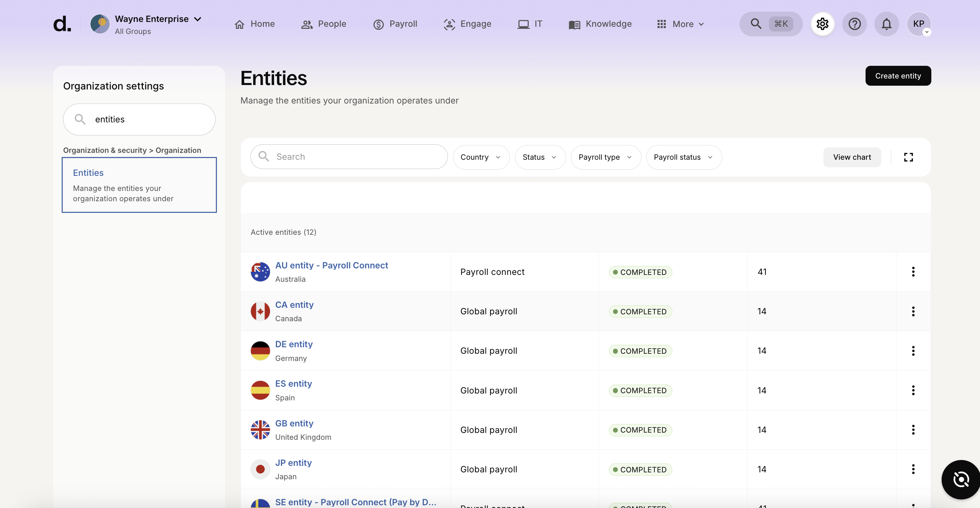
Task: Expand the More apps dropdown
Action: 681,24
